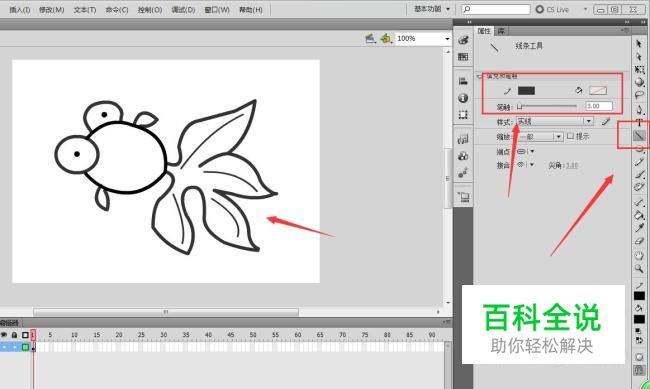Select the Hand tool

click(639, 255)
